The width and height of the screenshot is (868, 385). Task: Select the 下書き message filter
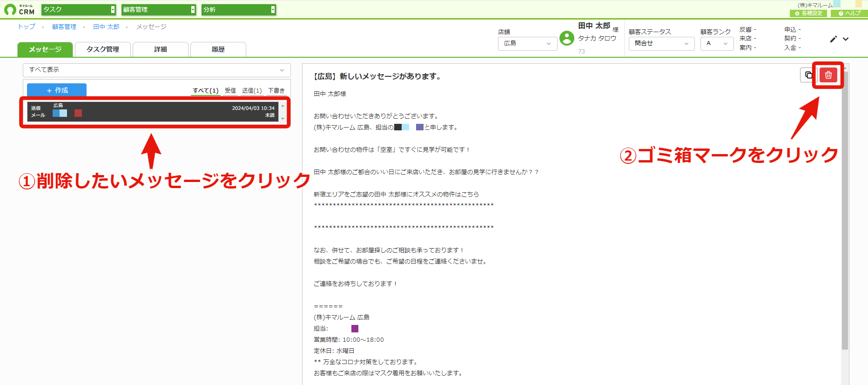pyautogui.click(x=276, y=91)
